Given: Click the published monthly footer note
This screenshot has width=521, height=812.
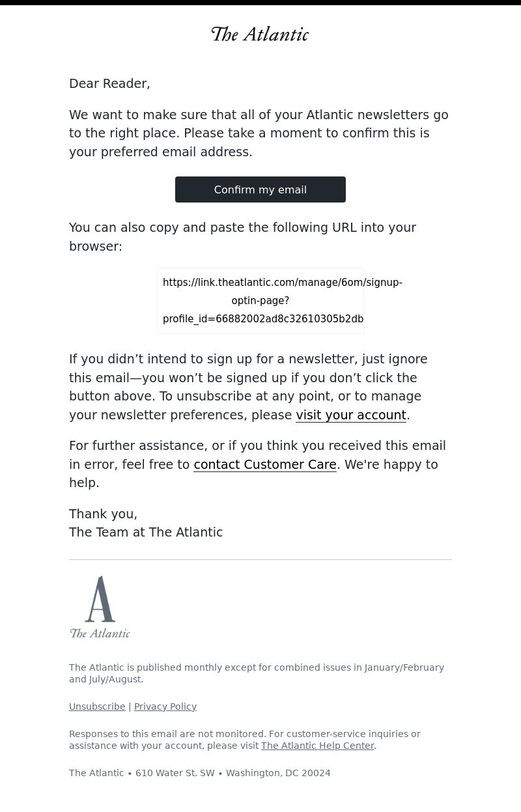Looking at the screenshot, I should tap(257, 673).
